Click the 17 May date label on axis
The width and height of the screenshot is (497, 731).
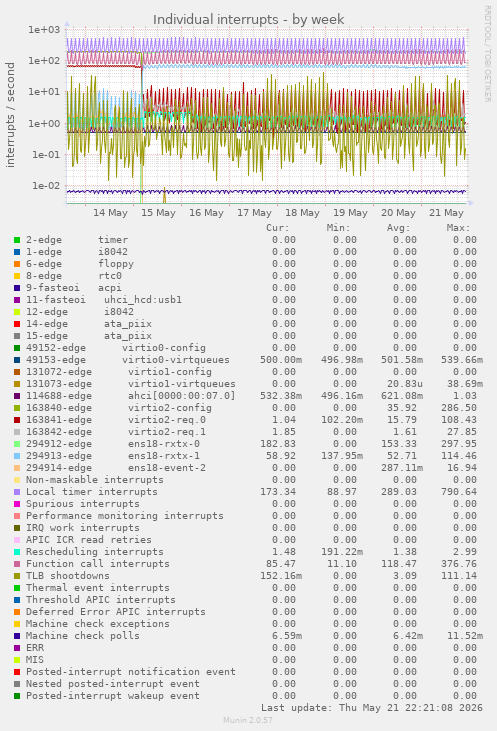[254, 213]
